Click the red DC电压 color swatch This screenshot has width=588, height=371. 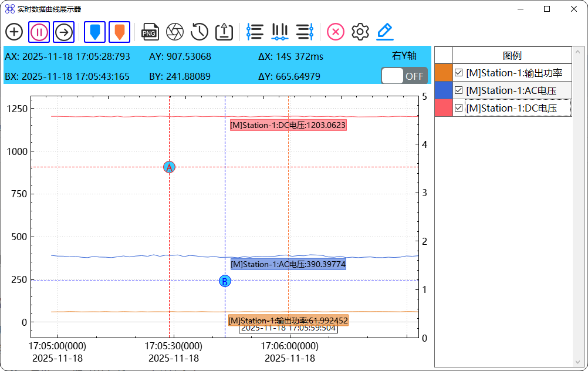click(444, 107)
